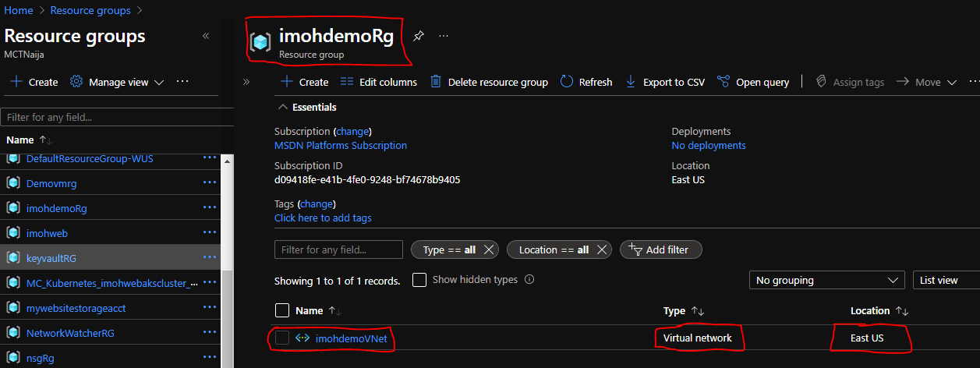Pin the imohdemoRg resource group

pyautogui.click(x=419, y=36)
